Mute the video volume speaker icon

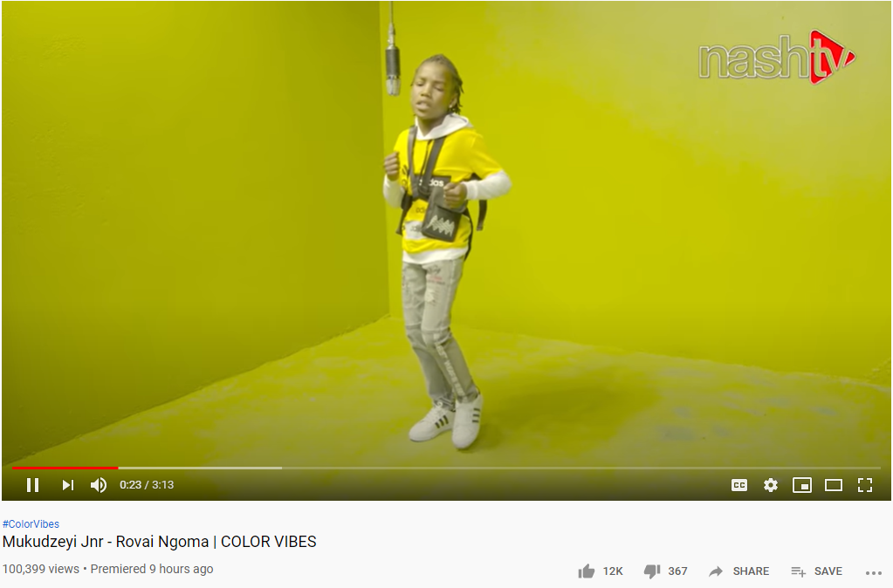point(99,485)
